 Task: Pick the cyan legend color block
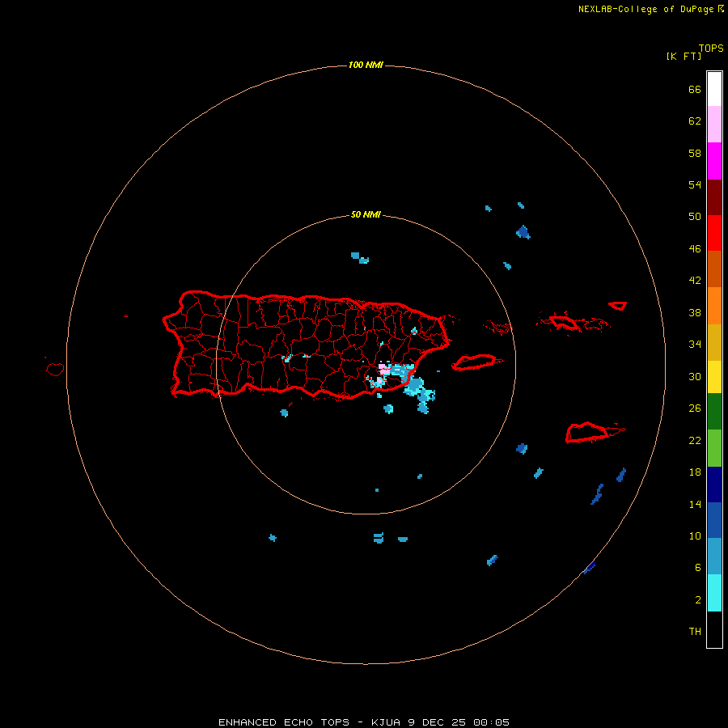[714, 593]
